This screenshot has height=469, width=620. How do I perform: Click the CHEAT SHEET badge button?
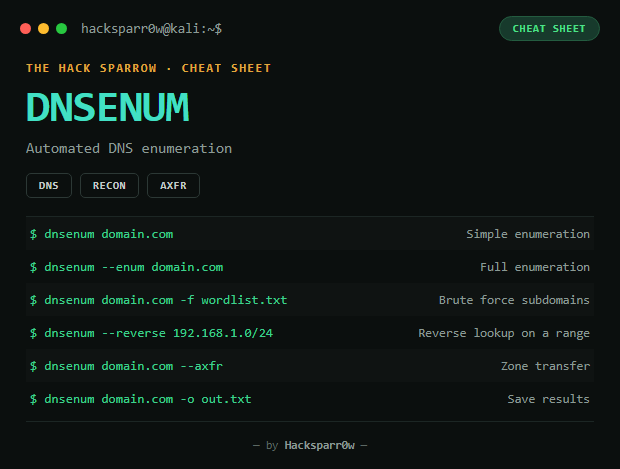(x=549, y=28)
